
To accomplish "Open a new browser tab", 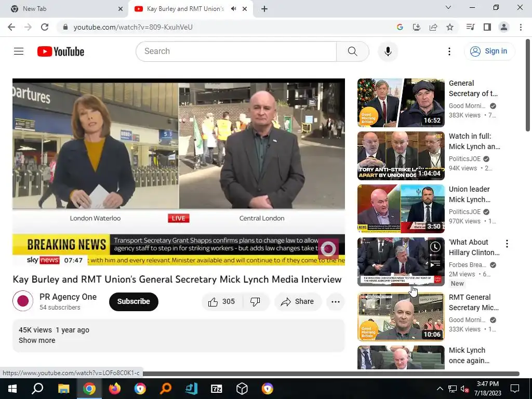I will 264,9.
